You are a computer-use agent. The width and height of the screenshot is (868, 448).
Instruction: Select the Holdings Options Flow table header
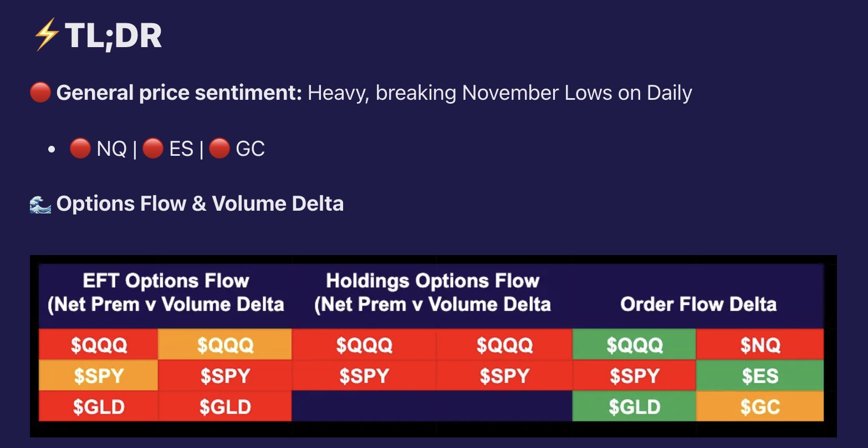click(432, 292)
